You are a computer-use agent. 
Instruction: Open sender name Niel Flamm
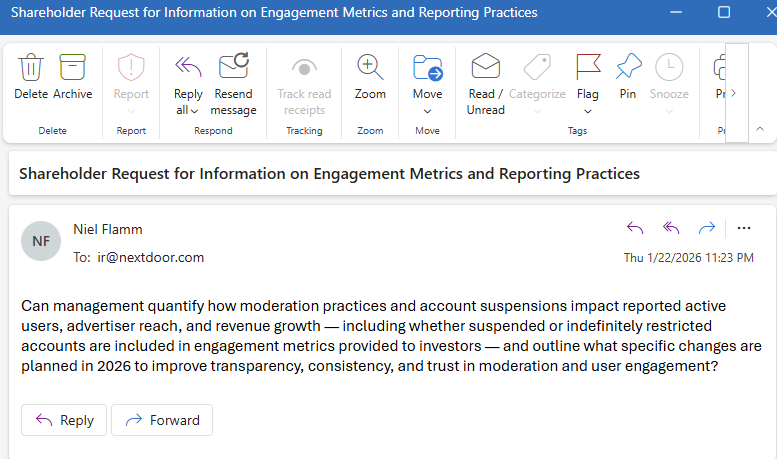point(108,230)
